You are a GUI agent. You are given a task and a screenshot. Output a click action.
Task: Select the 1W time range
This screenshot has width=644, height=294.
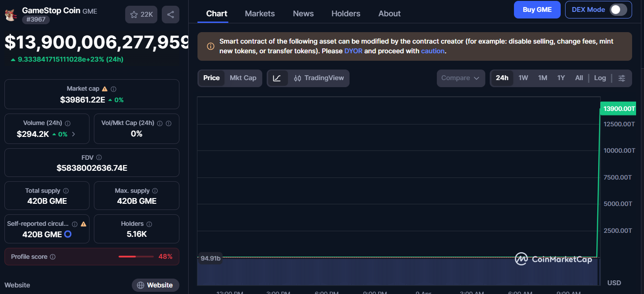(523, 78)
